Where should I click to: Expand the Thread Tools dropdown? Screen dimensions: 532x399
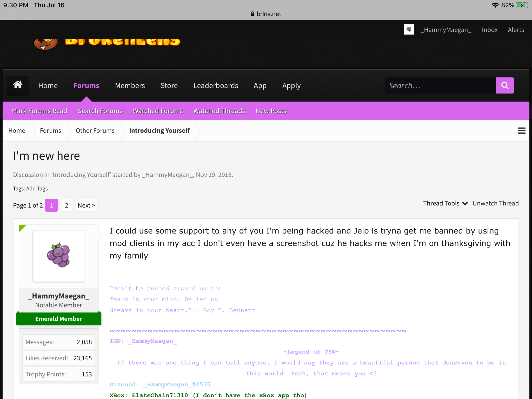coord(445,203)
